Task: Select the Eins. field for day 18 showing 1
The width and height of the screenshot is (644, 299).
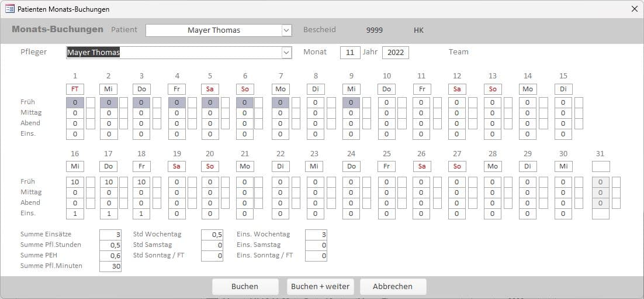Action: [x=141, y=214]
